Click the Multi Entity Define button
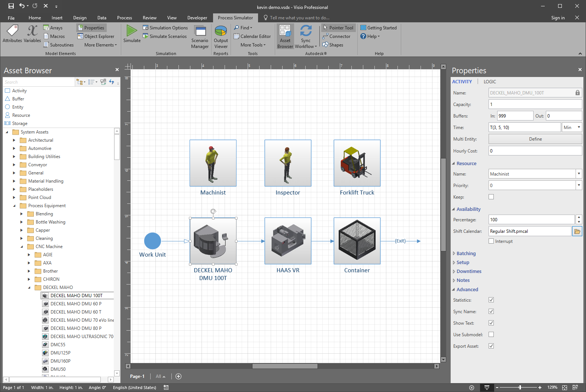The image size is (586, 392). (x=535, y=139)
